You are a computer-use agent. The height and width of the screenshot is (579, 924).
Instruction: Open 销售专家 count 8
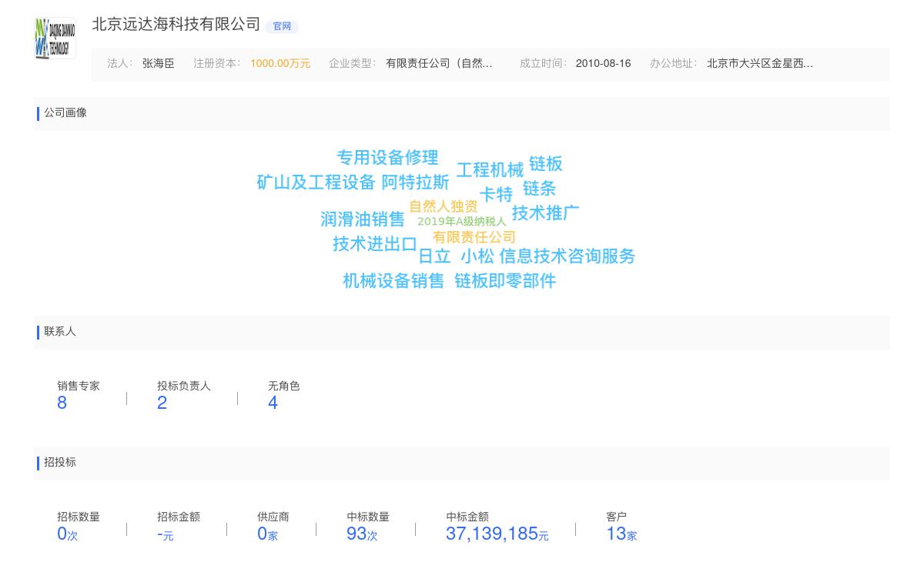pos(62,403)
